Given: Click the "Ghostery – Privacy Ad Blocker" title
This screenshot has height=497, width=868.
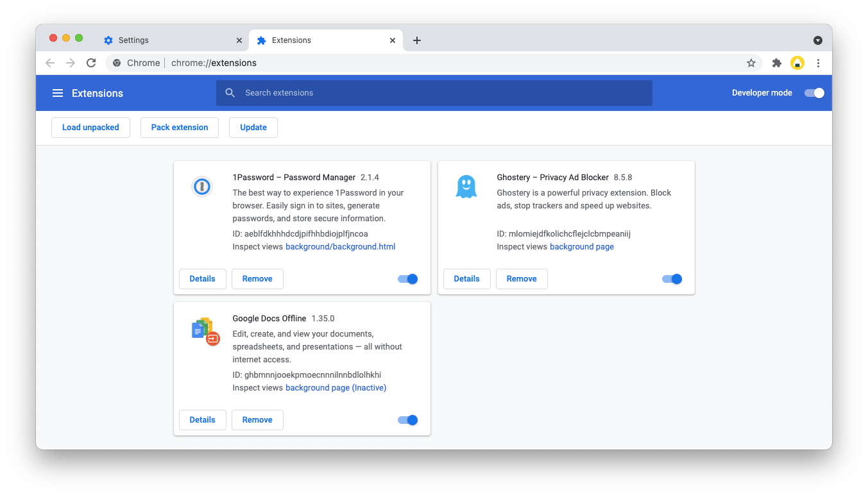Looking at the screenshot, I should 552,178.
